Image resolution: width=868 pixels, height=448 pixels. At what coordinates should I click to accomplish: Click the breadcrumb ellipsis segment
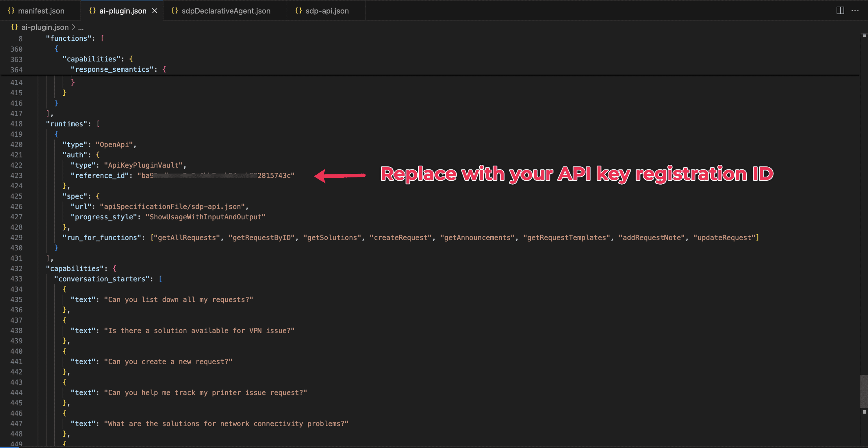tap(81, 27)
